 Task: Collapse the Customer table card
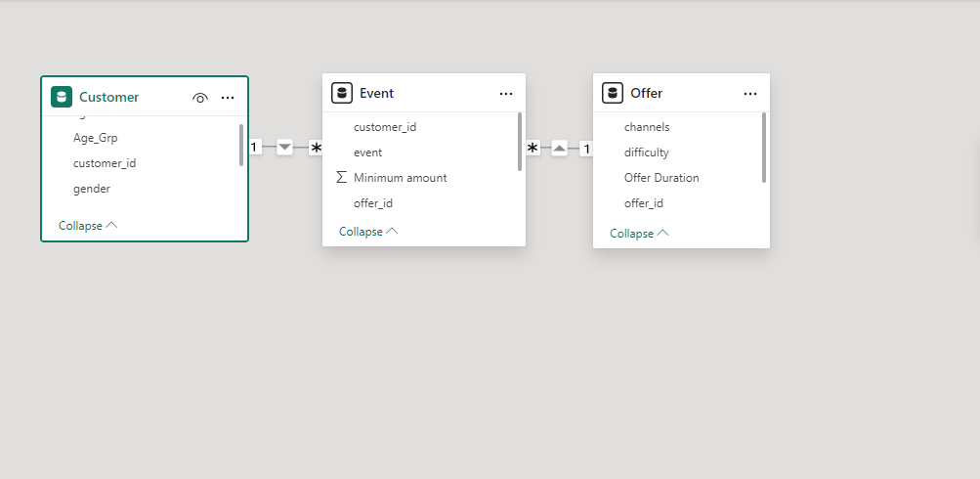click(x=88, y=226)
